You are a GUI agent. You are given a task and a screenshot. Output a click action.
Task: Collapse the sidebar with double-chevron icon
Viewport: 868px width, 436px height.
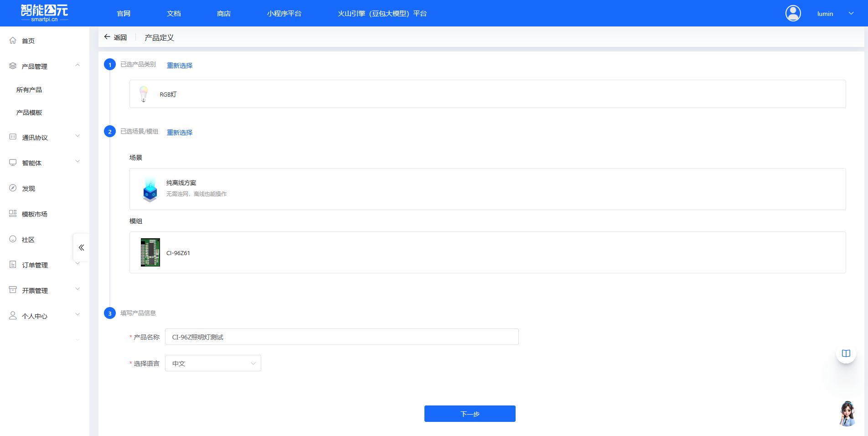click(81, 247)
